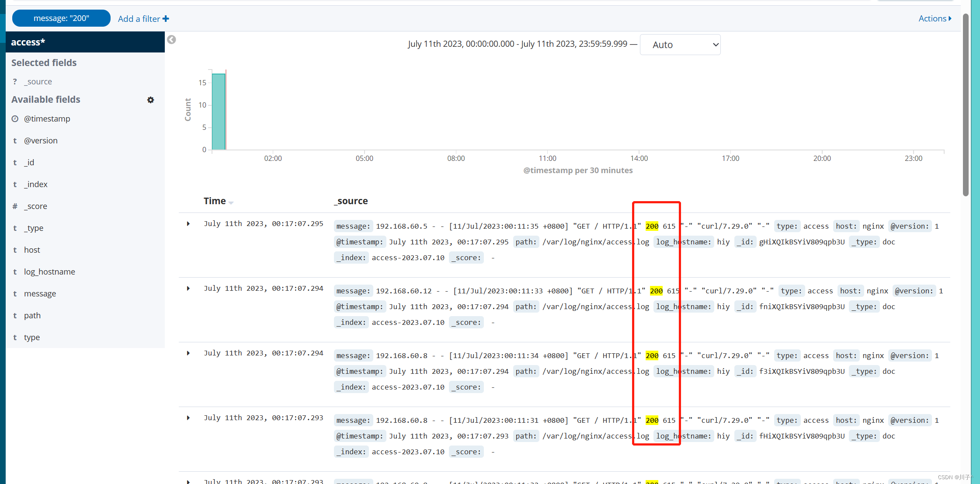Click the plus icon next to Add a filter
980x484 pixels.
(166, 19)
